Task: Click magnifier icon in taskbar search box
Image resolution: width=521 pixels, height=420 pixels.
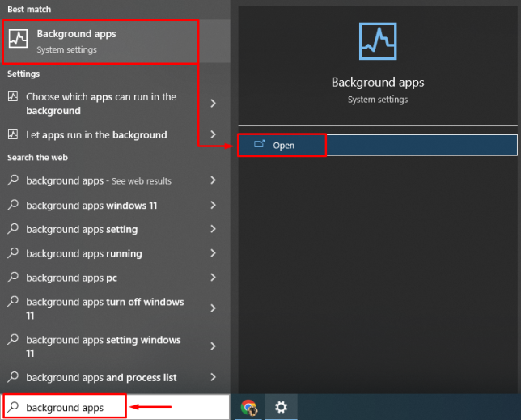Action: point(13,407)
